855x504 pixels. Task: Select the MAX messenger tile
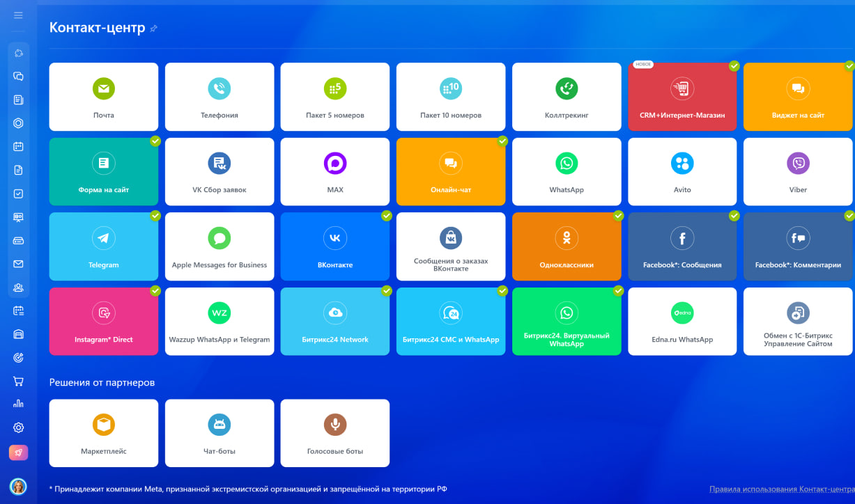click(x=335, y=171)
